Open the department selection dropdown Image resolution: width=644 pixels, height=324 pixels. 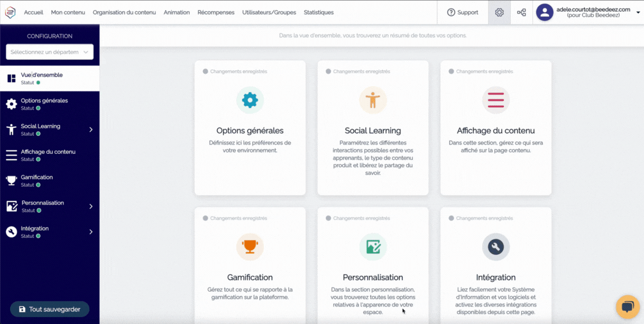[50, 52]
